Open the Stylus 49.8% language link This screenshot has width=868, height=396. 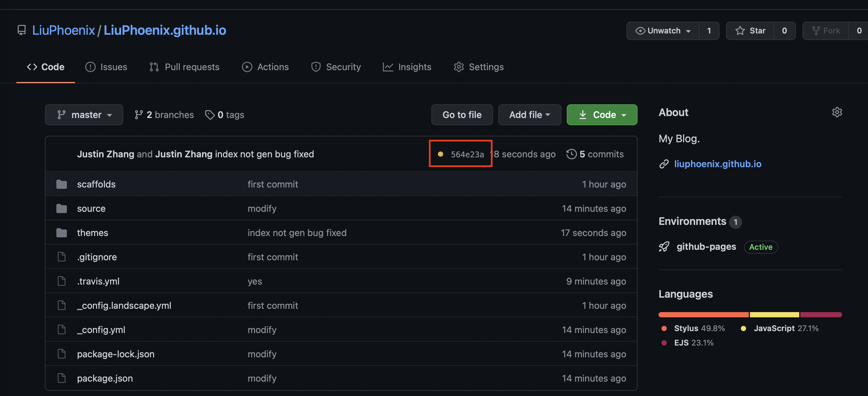(693, 328)
